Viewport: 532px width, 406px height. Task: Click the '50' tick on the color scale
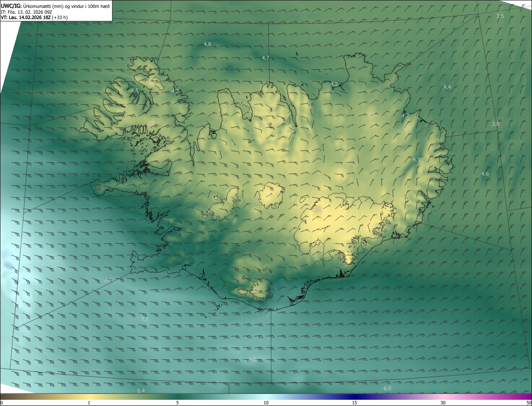click(529, 403)
